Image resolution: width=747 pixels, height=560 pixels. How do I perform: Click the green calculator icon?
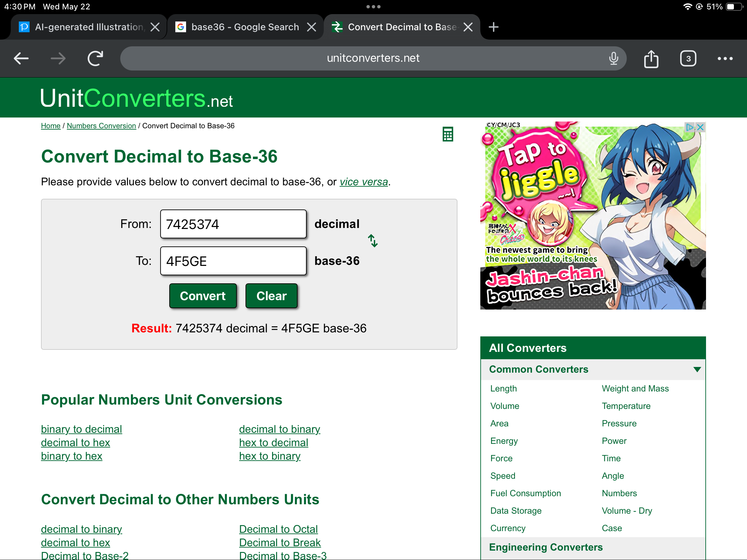[x=447, y=134]
